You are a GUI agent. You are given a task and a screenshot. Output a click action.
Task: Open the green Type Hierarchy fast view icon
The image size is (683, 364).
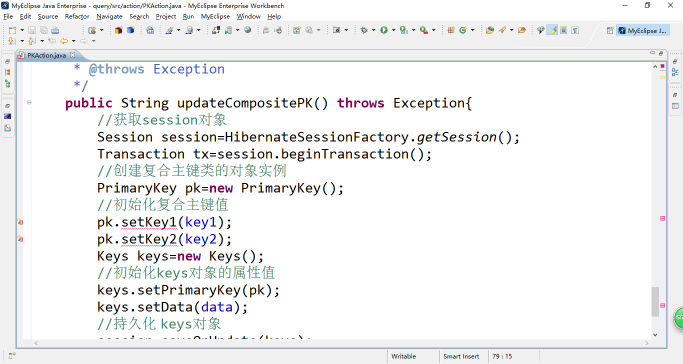click(7, 84)
